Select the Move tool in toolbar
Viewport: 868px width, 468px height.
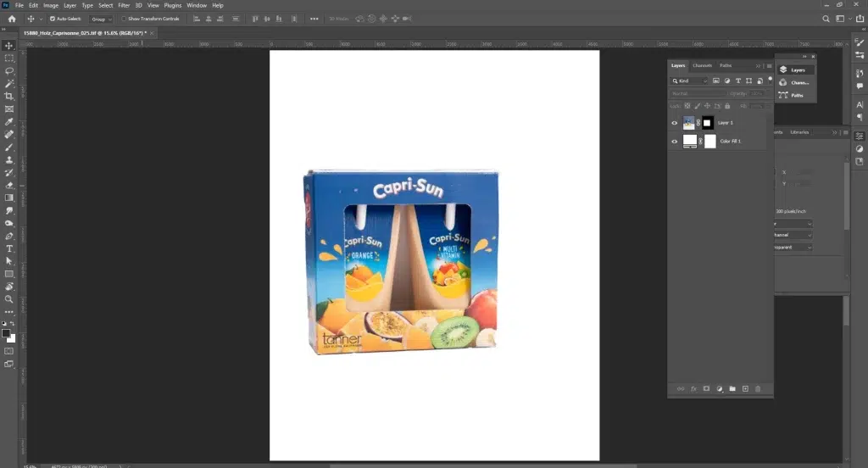(8, 46)
